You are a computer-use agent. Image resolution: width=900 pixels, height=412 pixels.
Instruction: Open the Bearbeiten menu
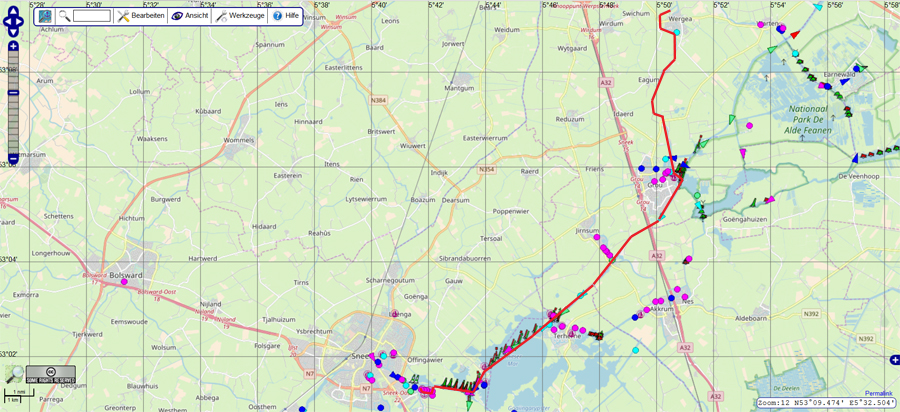click(x=140, y=16)
